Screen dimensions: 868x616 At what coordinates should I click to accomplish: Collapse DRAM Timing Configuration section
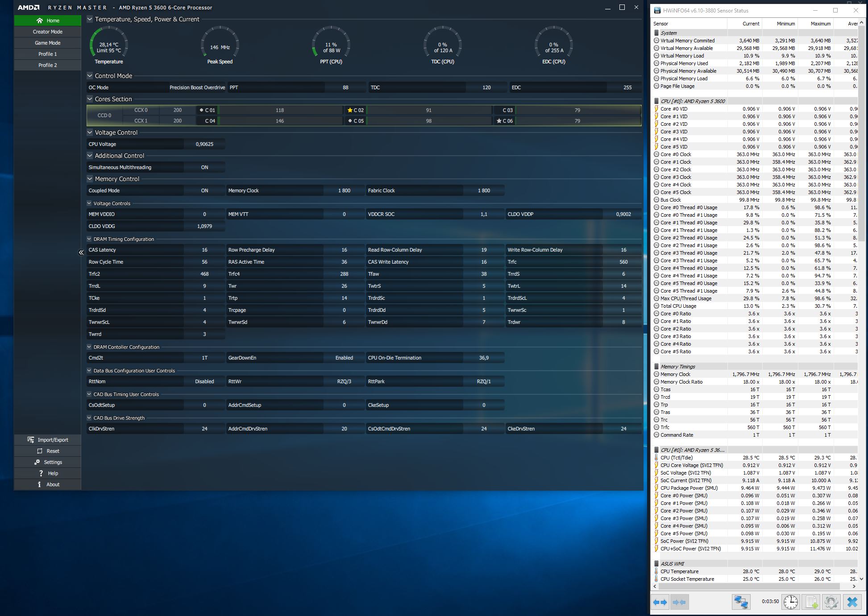click(x=89, y=239)
